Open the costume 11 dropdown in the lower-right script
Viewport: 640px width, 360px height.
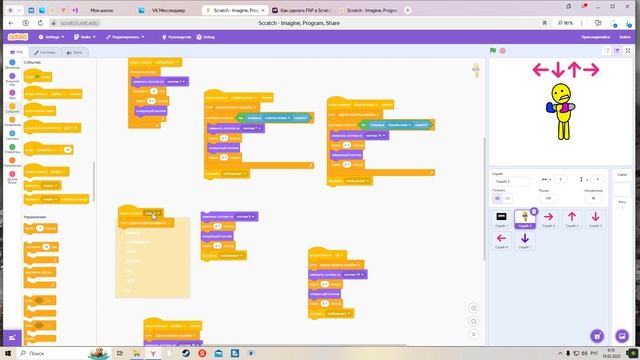(x=353, y=275)
